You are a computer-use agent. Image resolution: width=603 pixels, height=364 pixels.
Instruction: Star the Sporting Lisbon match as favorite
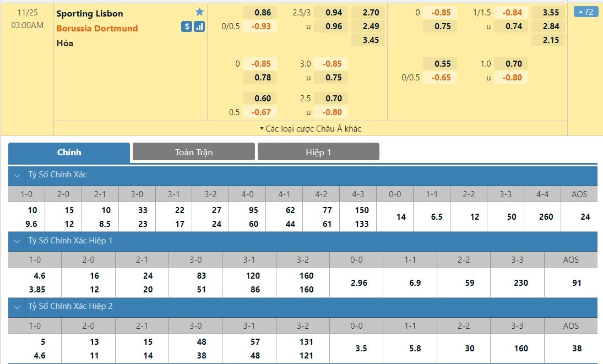199,12
